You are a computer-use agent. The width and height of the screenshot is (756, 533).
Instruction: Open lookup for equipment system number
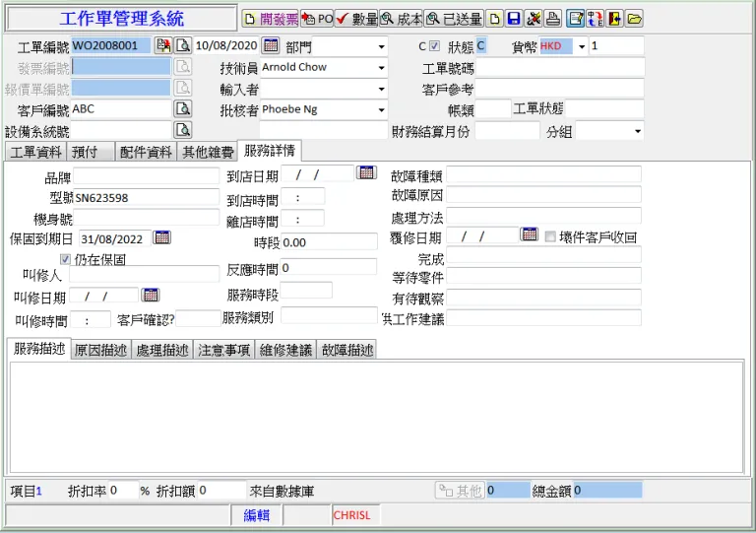[182, 130]
